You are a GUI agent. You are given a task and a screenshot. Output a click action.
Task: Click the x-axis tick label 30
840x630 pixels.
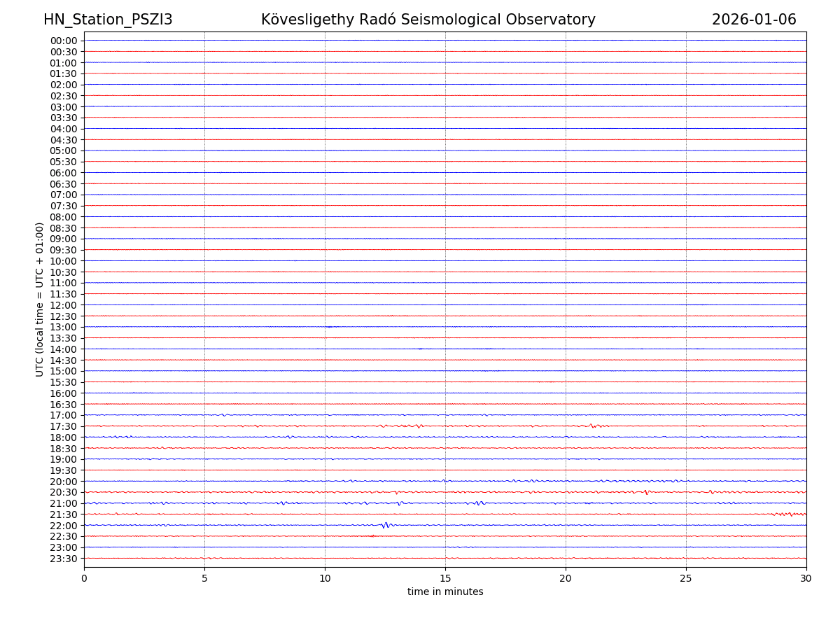point(806,578)
